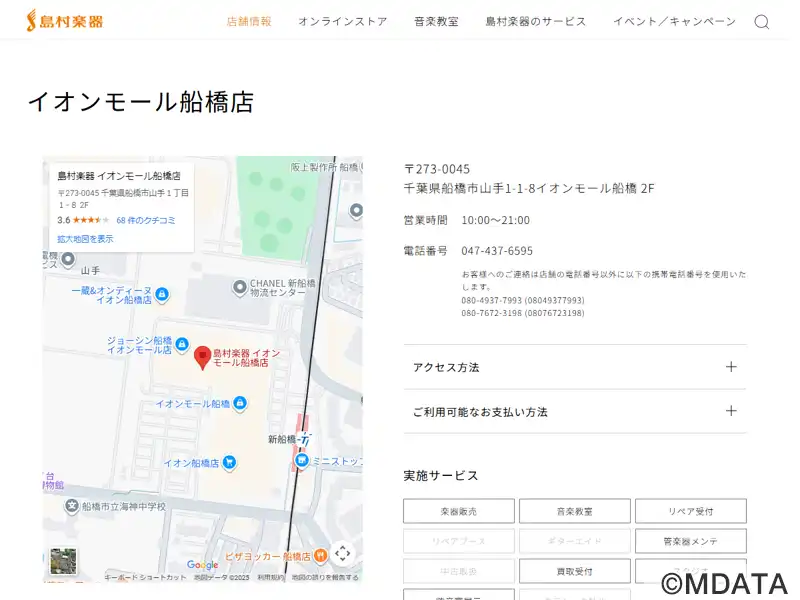This screenshot has height=600, width=800.
Task: Click the CHANEL logistics center map marker
Action: point(239,288)
